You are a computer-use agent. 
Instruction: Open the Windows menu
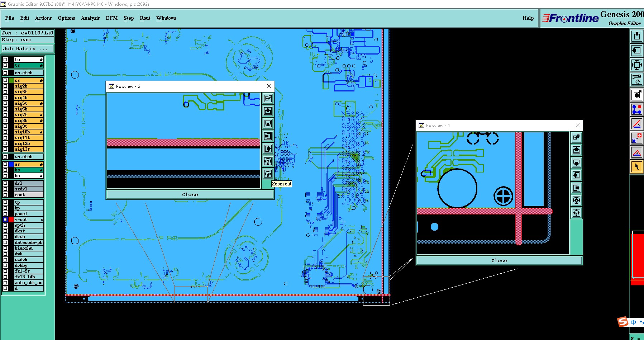pos(166,18)
